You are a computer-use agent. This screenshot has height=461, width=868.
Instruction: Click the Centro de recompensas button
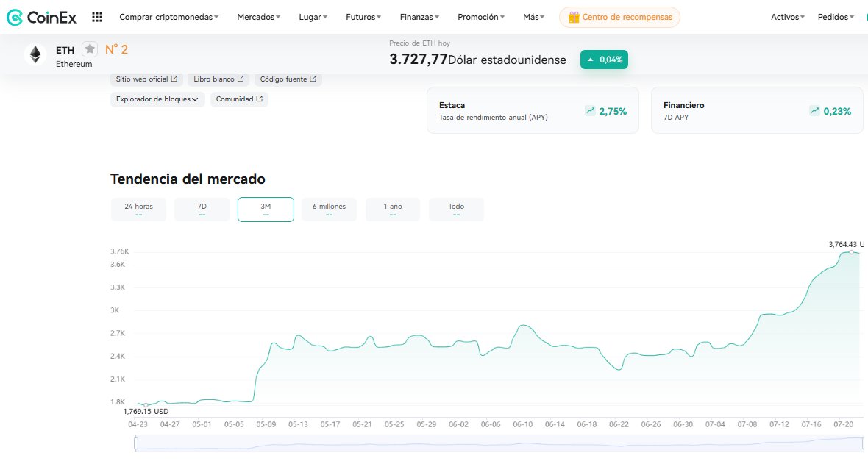tap(619, 16)
